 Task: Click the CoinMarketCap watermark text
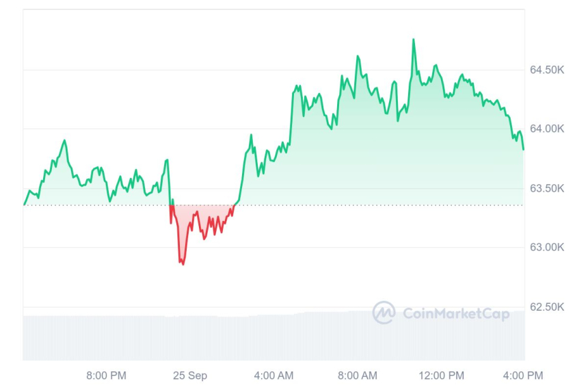pos(455,314)
